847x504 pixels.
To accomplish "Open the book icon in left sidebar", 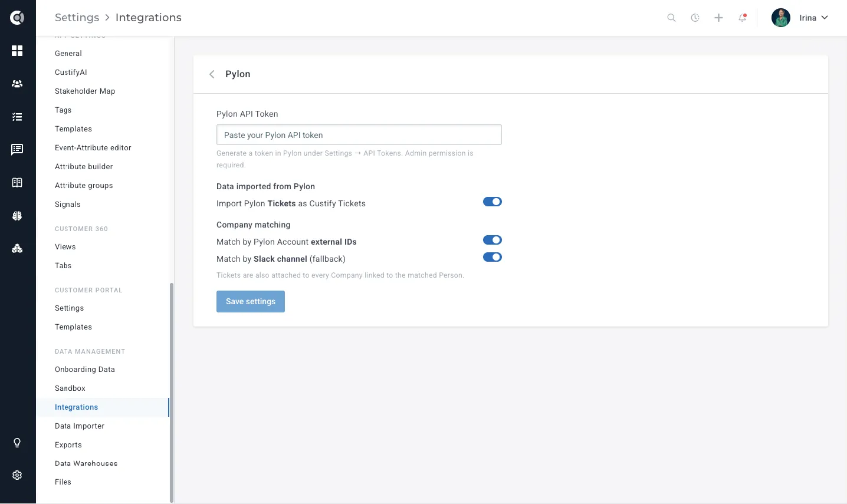I will 17,183.
